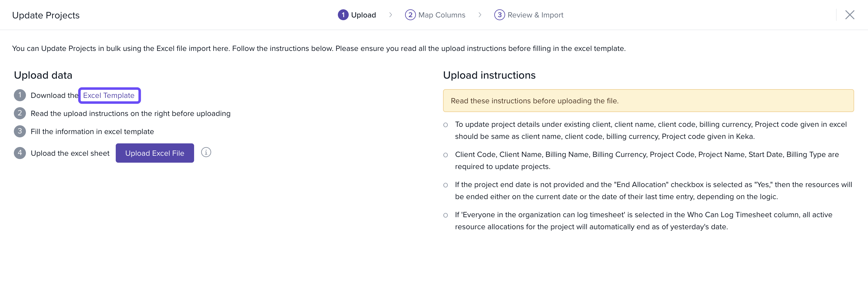Click the number 4 badge beside Upload sheet
Image resolution: width=868 pixels, height=297 pixels.
coord(20,153)
